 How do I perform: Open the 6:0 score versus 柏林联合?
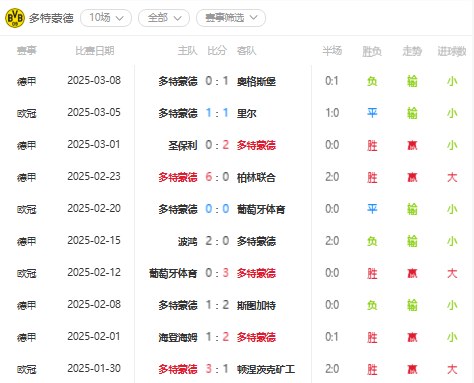tap(217, 177)
